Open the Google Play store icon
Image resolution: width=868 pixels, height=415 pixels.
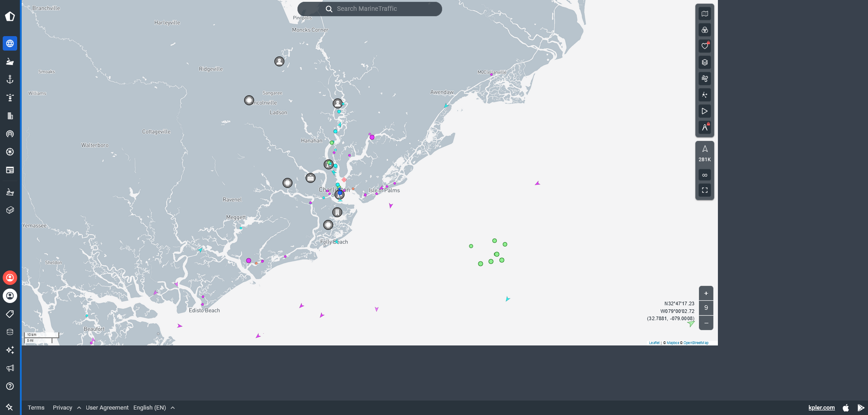pos(861,407)
